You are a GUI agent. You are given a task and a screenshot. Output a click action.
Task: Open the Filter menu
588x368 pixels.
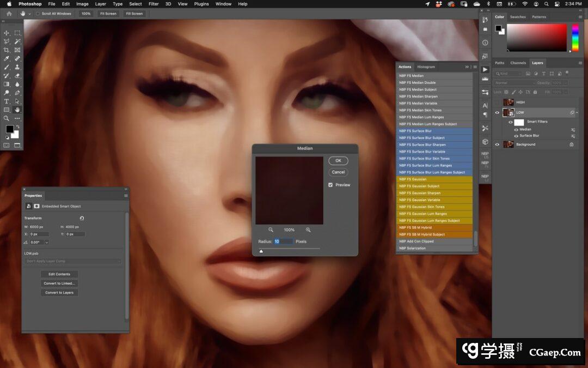click(x=154, y=4)
